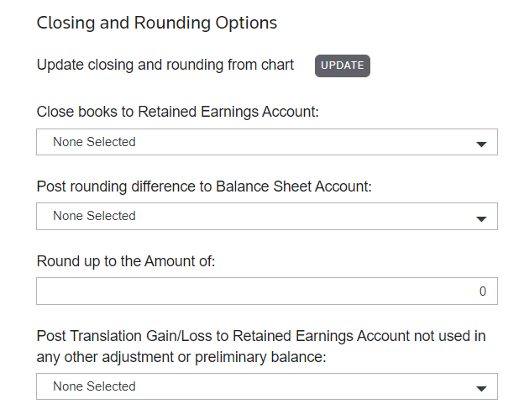Click None Selected under Post rounding difference label

pos(94,216)
